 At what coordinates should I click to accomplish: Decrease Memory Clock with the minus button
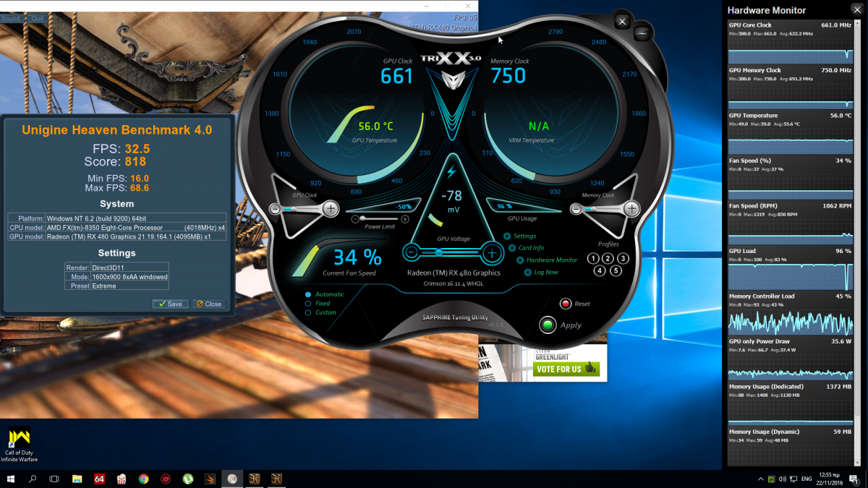click(576, 209)
